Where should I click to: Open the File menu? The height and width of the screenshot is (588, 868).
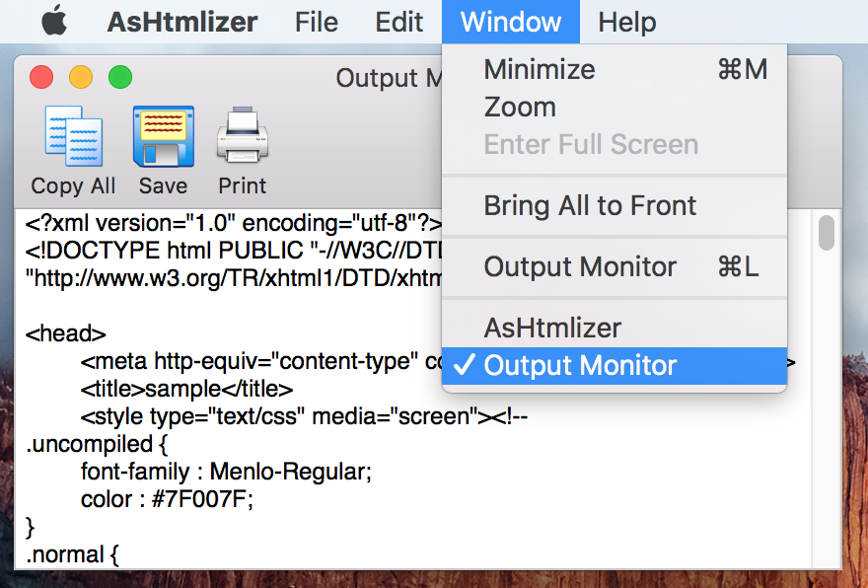[316, 22]
